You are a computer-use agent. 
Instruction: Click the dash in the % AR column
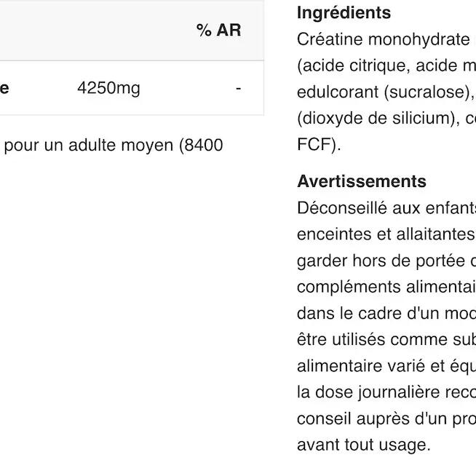click(238, 89)
